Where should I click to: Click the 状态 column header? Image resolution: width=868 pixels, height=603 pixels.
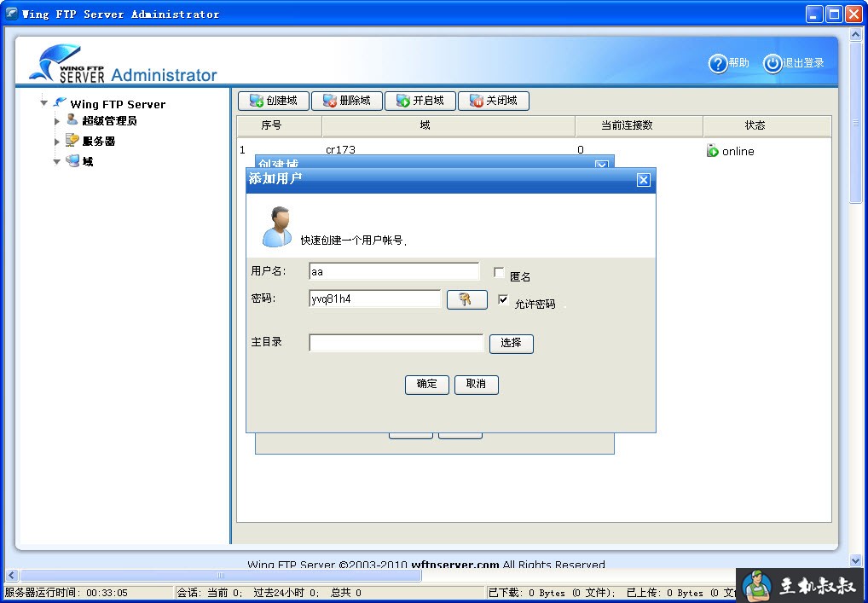point(767,125)
